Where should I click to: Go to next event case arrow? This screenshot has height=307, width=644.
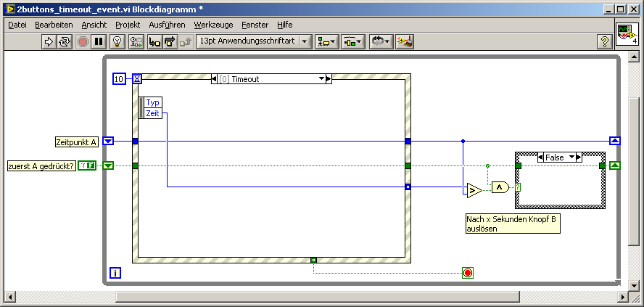coord(329,79)
